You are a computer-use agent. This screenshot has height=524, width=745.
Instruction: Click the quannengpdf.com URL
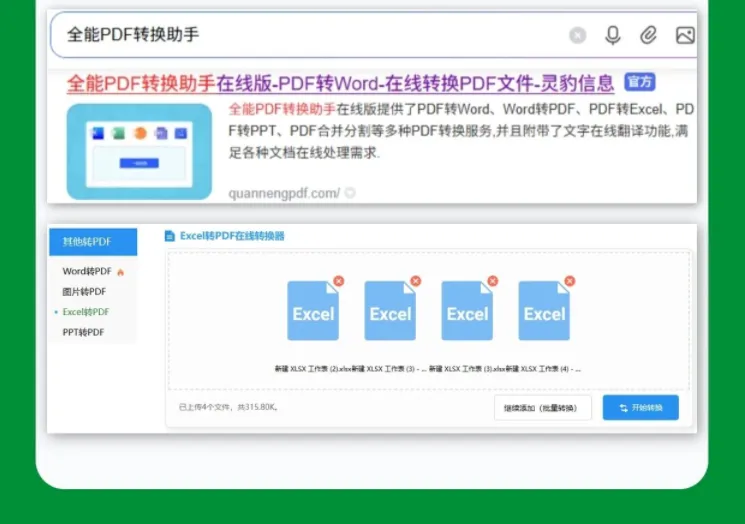284,193
